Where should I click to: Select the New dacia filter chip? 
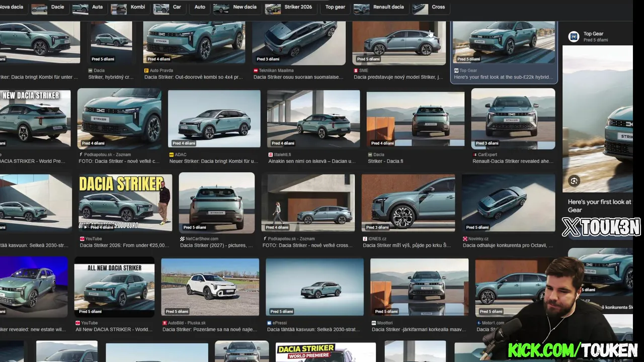tap(236, 8)
